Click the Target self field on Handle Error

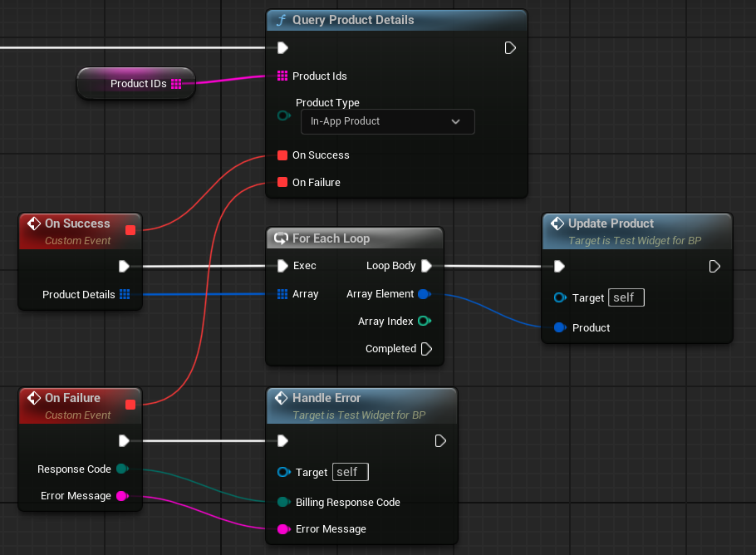pyautogui.click(x=350, y=472)
